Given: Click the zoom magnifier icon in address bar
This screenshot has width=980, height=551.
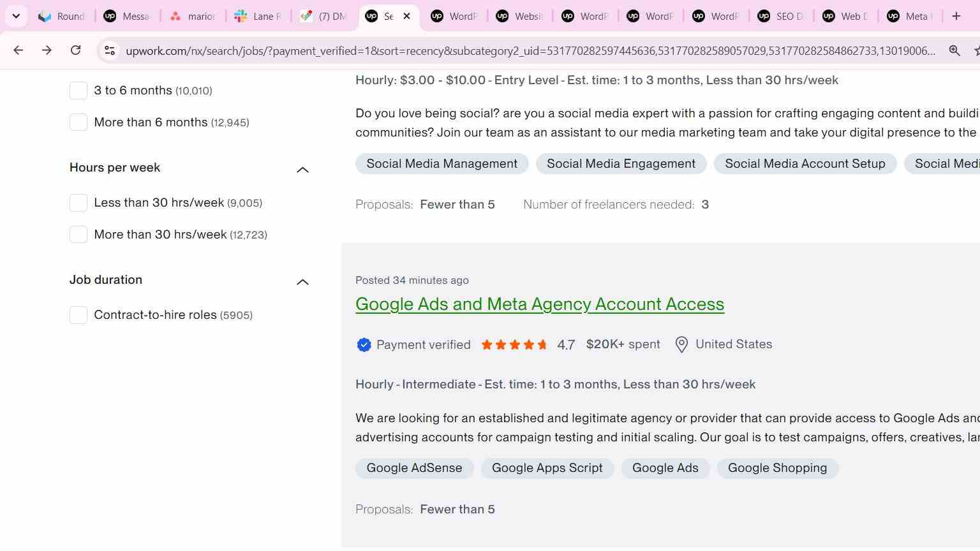Looking at the screenshot, I should 954,50.
